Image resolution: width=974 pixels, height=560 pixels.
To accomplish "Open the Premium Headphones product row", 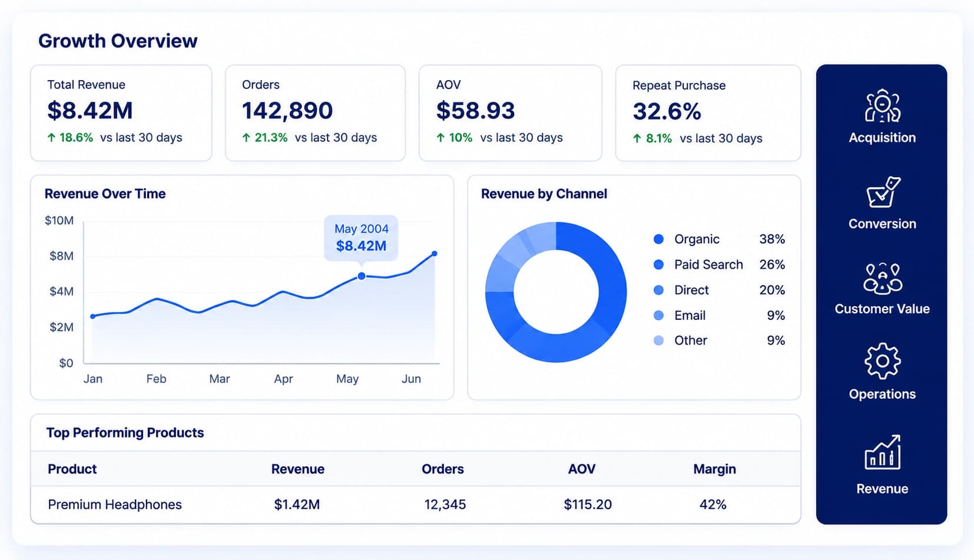I will (416, 505).
